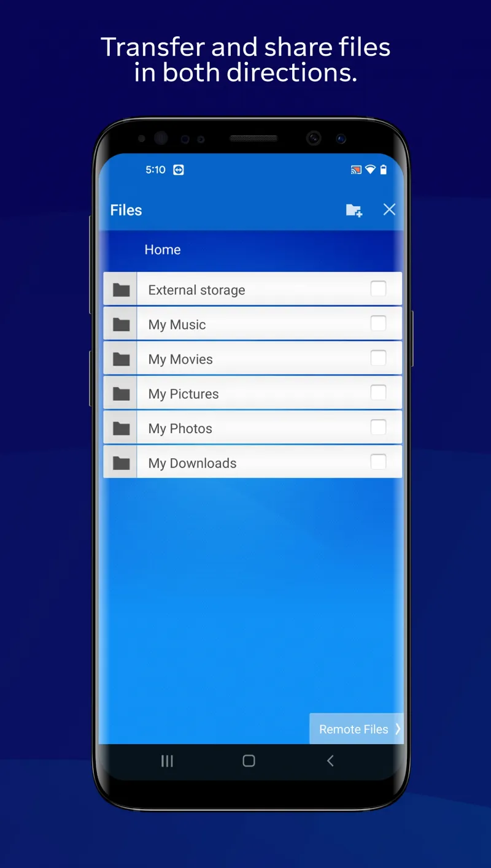Image resolution: width=491 pixels, height=868 pixels.
Task: Tap the battery status icon
Action: (x=384, y=170)
